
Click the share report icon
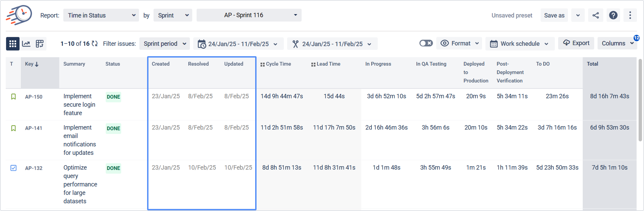click(x=596, y=15)
